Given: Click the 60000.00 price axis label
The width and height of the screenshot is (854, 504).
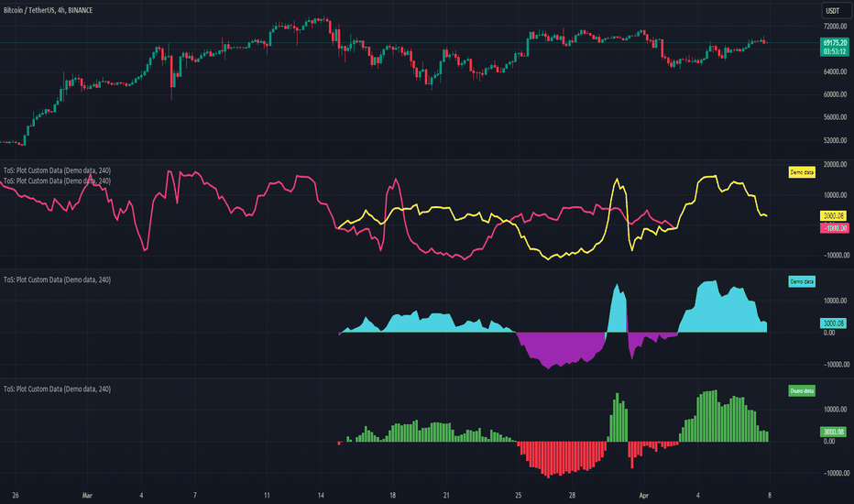Looking at the screenshot, I should point(835,94).
